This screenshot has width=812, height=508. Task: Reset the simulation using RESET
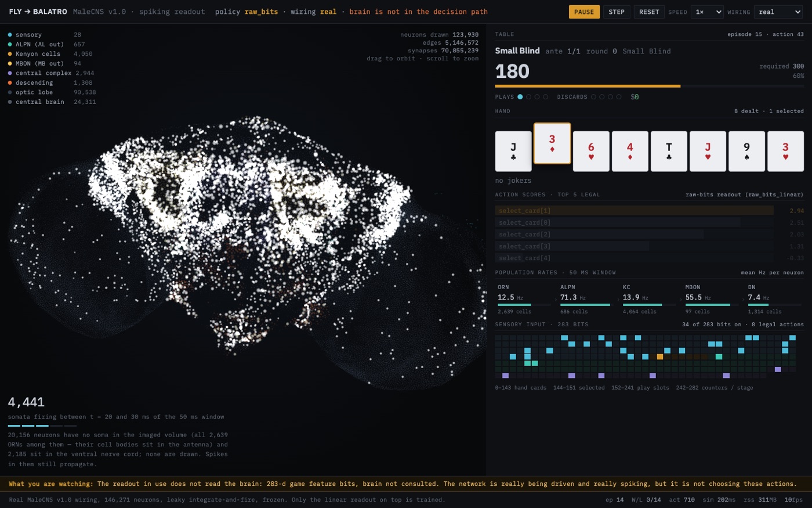coord(649,12)
